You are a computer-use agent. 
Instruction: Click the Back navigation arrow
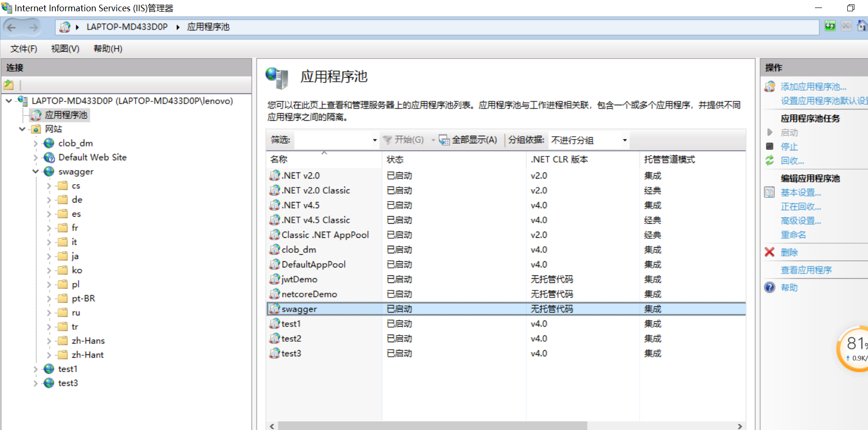pos(12,27)
